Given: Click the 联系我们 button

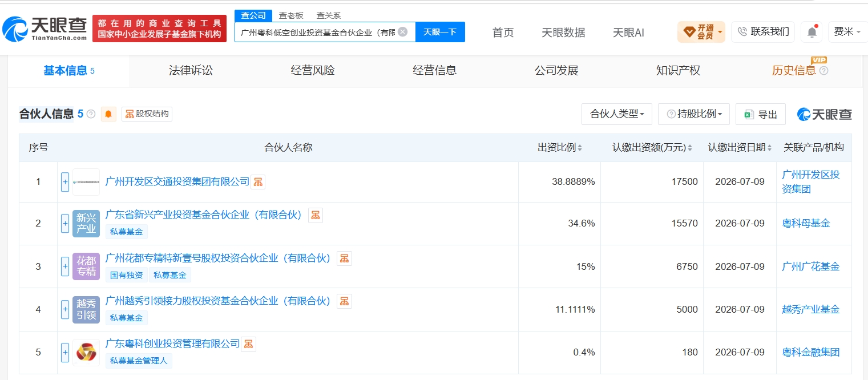Looking at the screenshot, I should tap(763, 32).
